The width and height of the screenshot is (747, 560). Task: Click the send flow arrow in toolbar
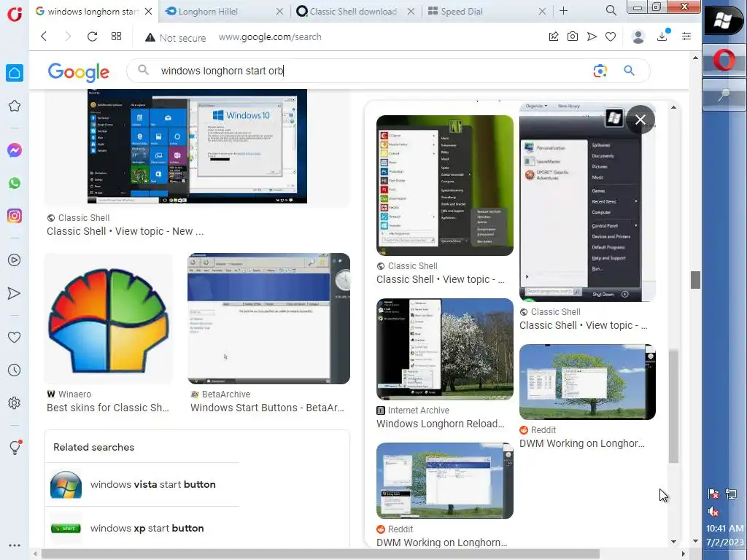(592, 36)
